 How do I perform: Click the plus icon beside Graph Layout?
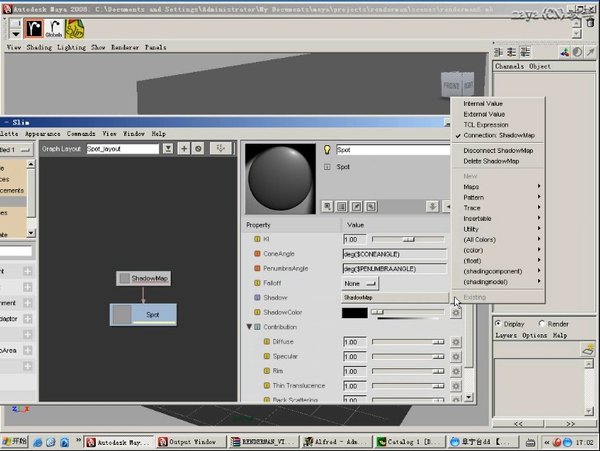point(184,148)
